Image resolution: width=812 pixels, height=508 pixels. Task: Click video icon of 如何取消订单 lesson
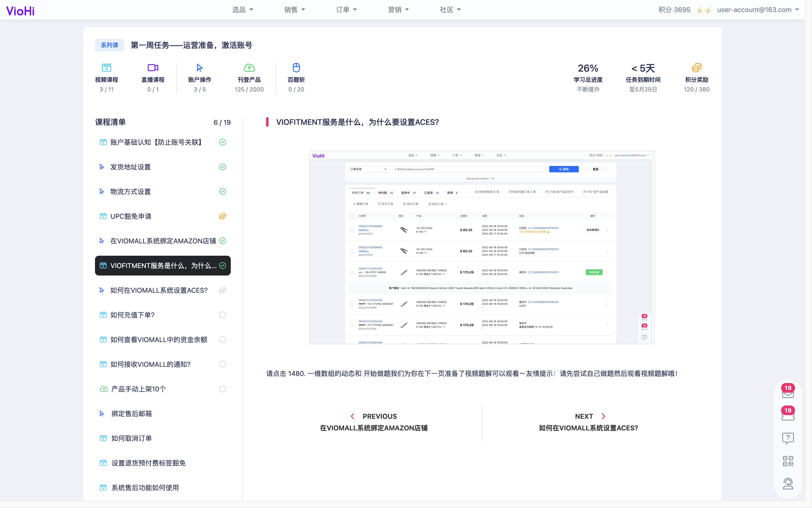(x=103, y=438)
